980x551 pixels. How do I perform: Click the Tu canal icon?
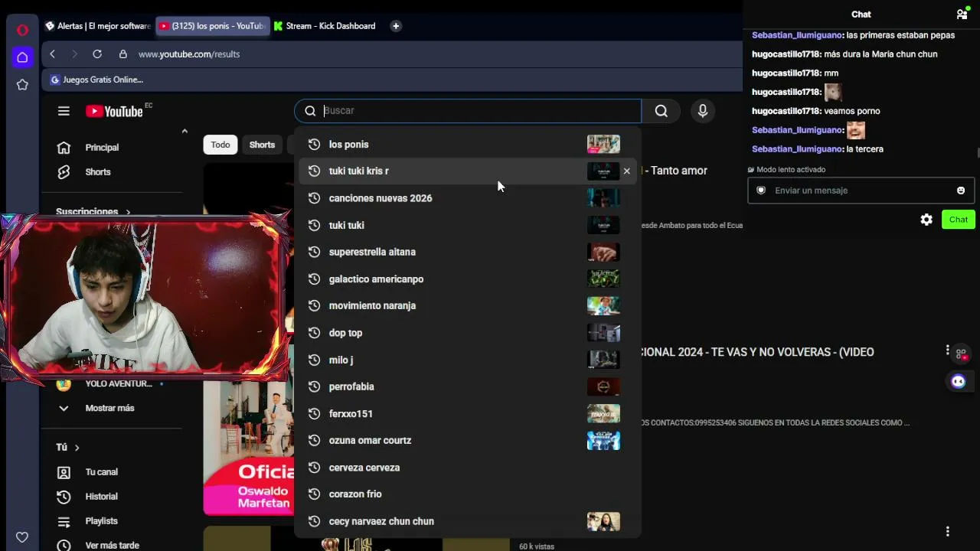point(64,472)
